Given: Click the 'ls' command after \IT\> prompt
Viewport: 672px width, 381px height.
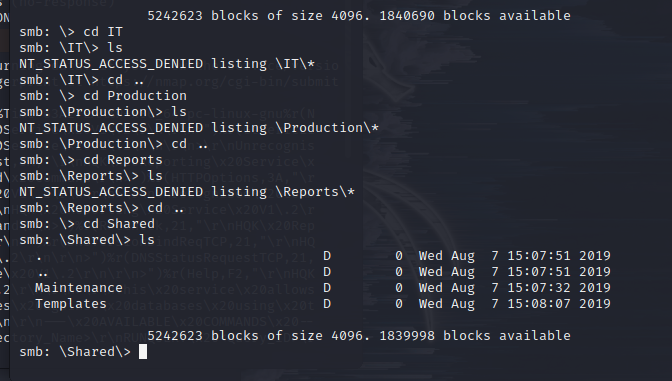Looking at the screenshot, I should coord(115,48).
